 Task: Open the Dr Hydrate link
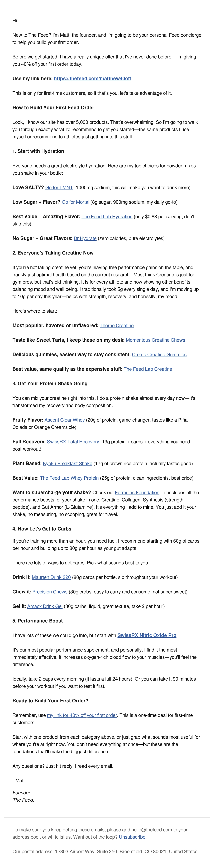(x=85, y=238)
